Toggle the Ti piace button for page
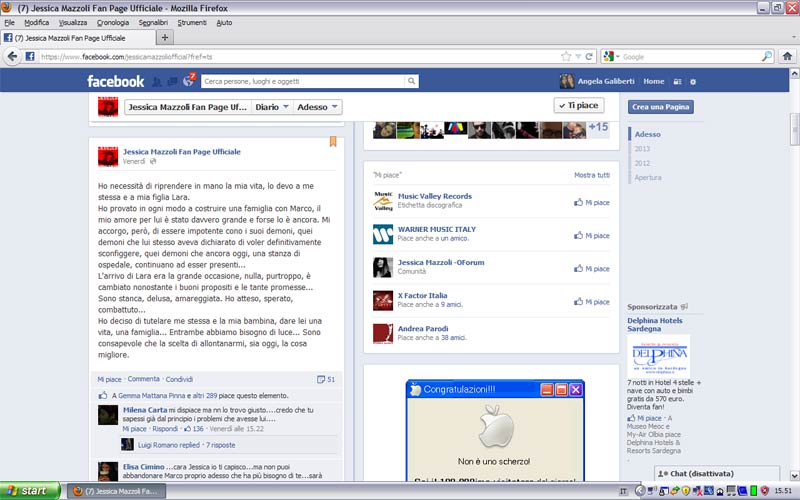Viewport: 800px width, 500px height. (x=578, y=106)
